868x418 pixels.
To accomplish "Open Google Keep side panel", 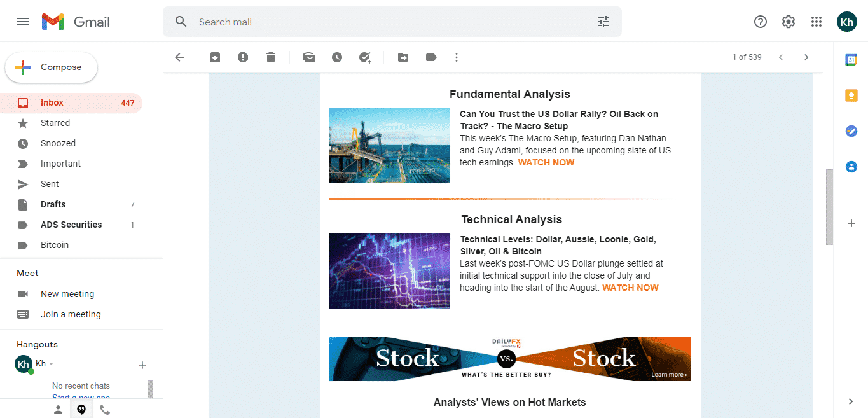I will pyautogui.click(x=851, y=95).
